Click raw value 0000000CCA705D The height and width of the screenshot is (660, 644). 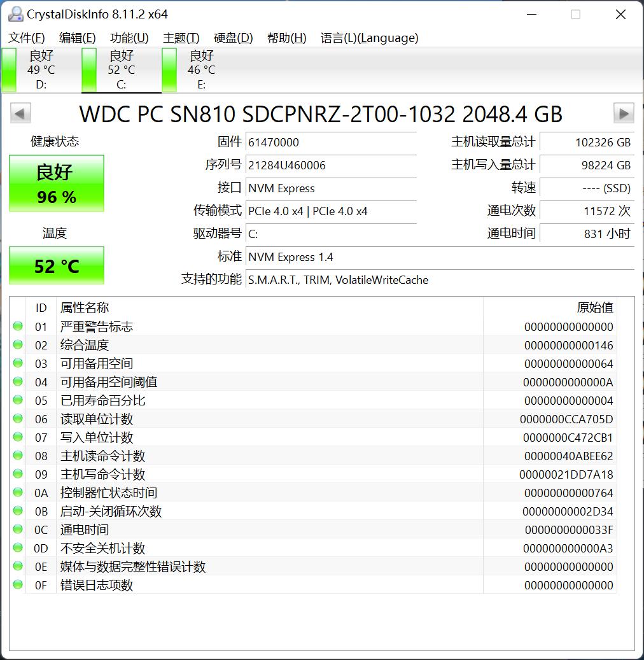pos(566,419)
